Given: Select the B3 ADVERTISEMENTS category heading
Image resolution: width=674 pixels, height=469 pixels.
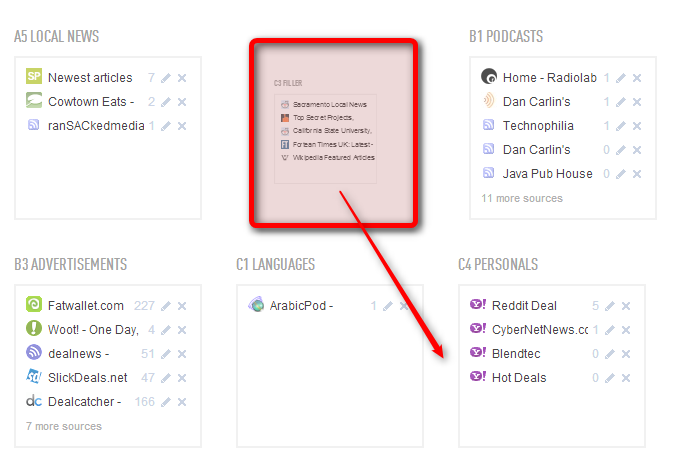Looking at the screenshot, I should point(70,264).
